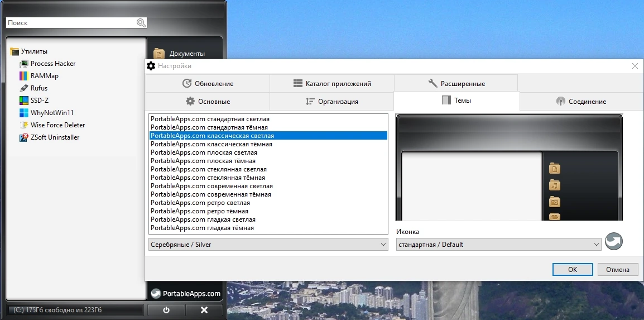Open the Иконка стандартная / Default dropdown
644x320 pixels.
pos(498,245)
